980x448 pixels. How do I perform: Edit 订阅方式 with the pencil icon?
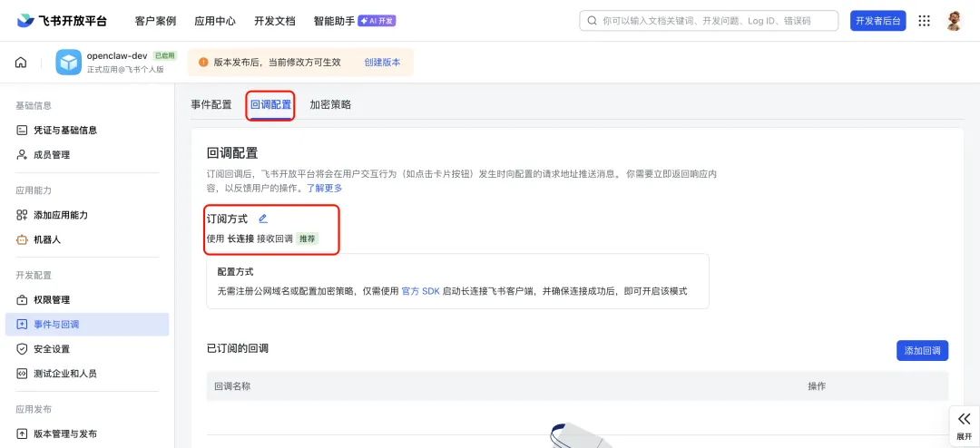pos(263,219)
